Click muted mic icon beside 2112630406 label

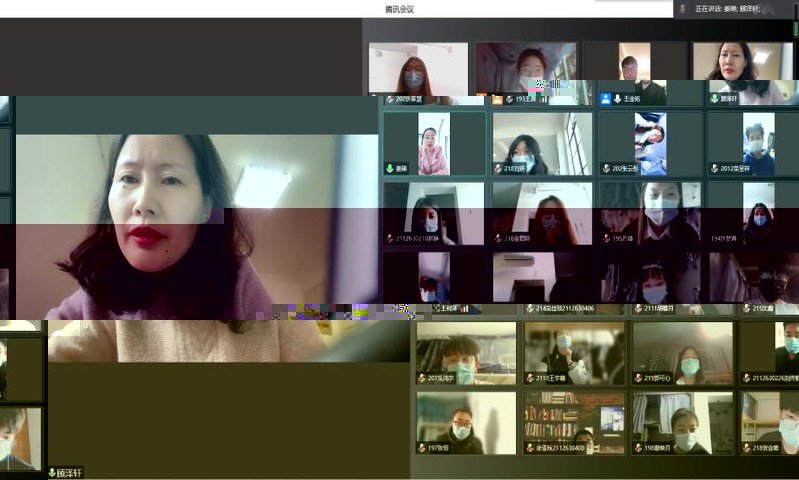click(x=530, y=308)
